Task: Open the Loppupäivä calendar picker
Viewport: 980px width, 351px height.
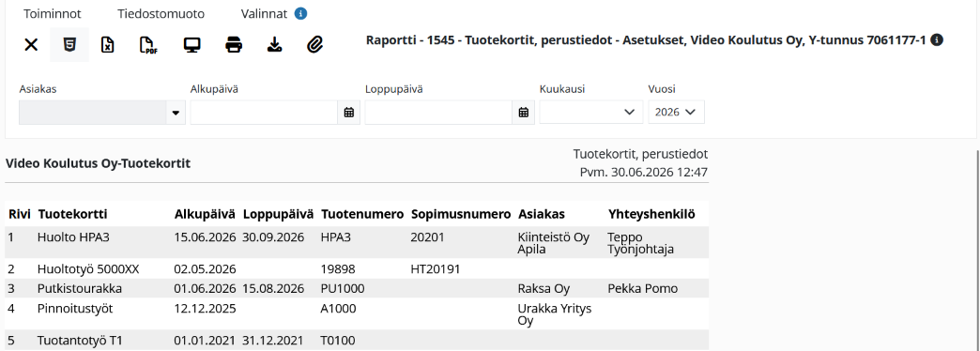Action: tap(524, 113)
